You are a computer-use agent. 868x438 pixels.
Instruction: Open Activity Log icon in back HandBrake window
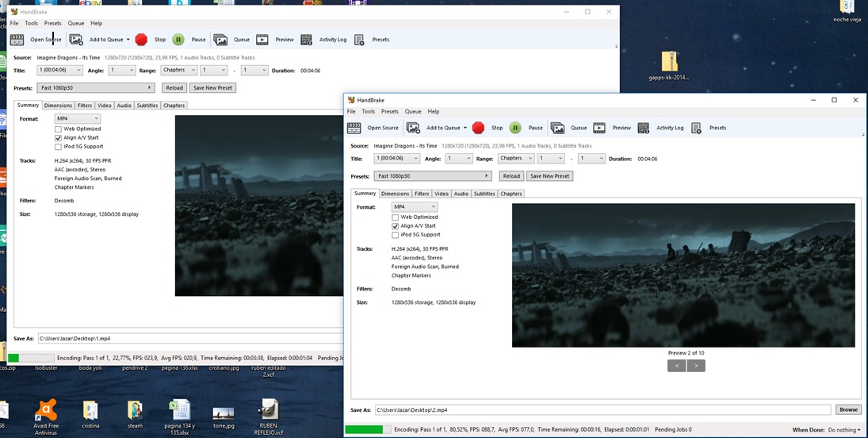[306, 40]
